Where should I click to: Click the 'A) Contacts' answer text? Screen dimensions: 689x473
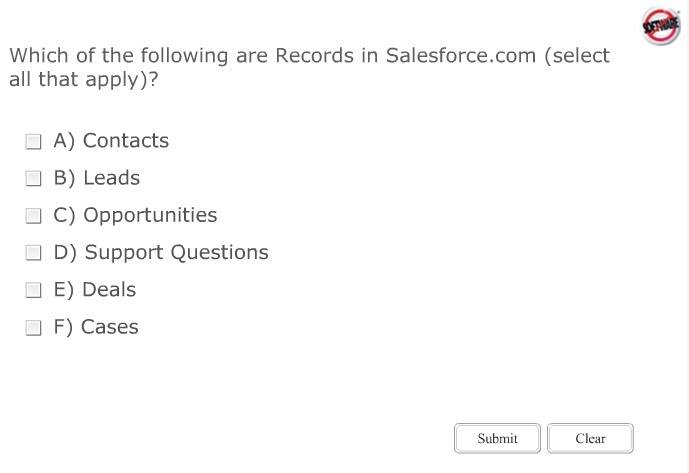pos(111,141)
